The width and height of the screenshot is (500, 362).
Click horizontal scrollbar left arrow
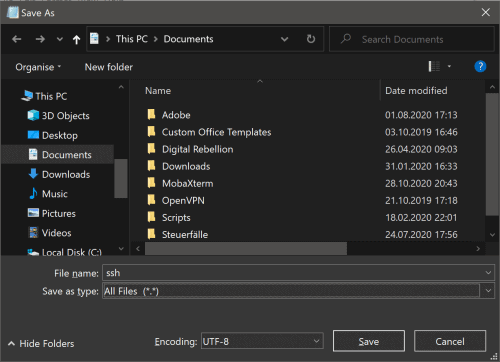coord(138,249)
